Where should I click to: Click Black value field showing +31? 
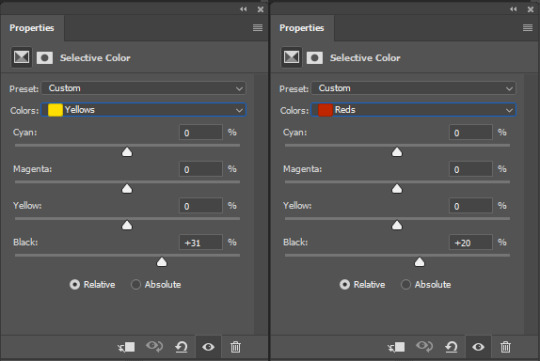(x=201, y=243)
